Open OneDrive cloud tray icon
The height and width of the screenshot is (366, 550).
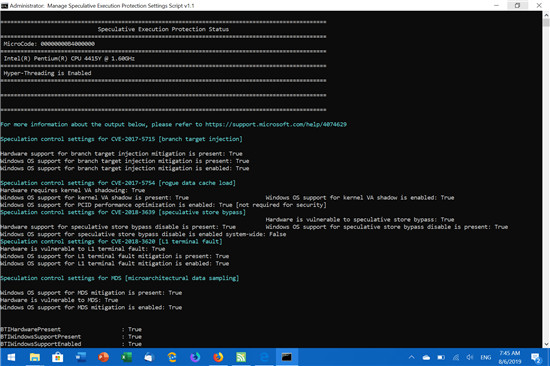point(426,358)
